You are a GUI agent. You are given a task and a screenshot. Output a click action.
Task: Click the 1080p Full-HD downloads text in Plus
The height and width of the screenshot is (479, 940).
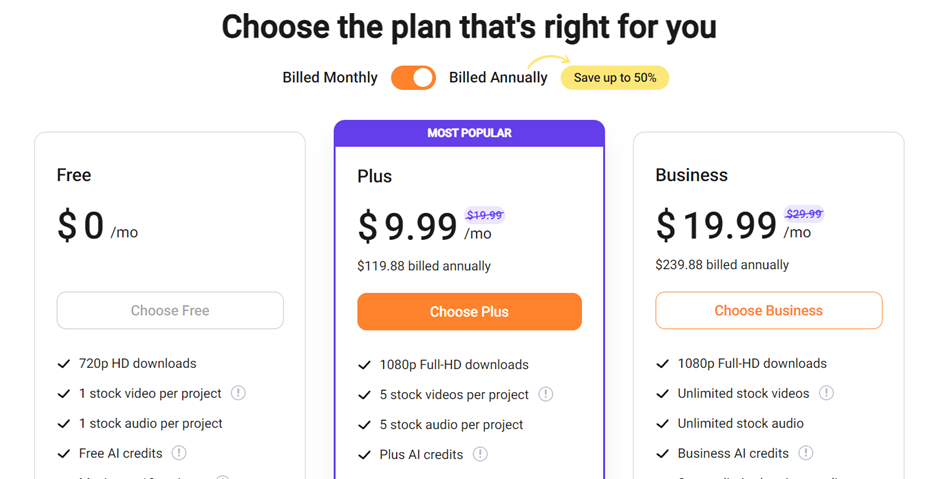coord(454,364)
